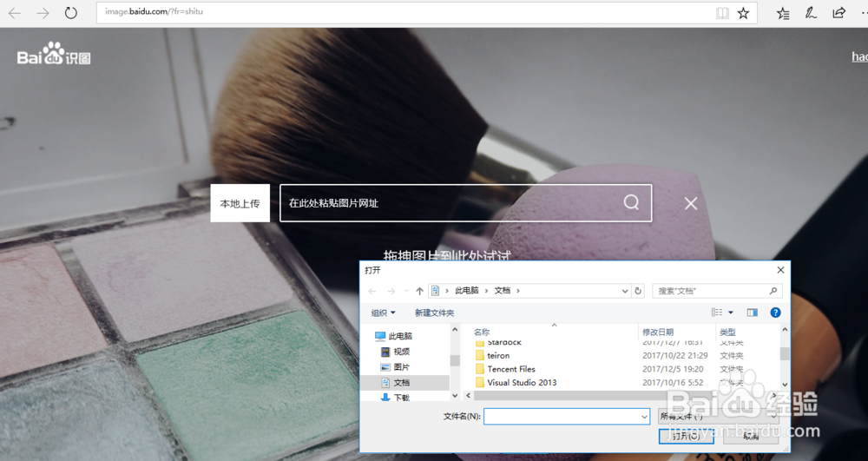868x461 pixels.
Task: Open the address path history dropdown
Action: [625, 291]
